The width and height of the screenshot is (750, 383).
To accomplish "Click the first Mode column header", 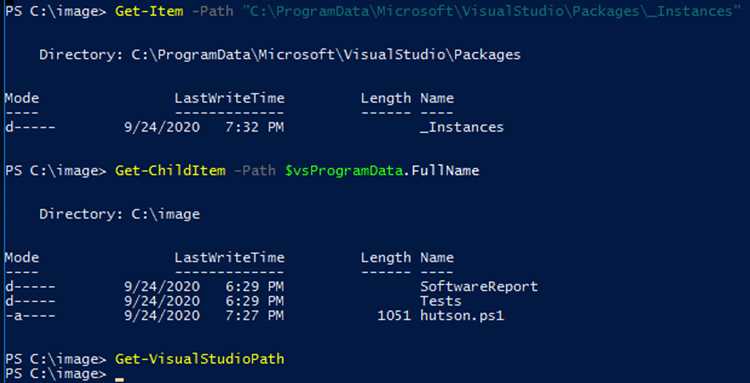I will coord(22,98).
